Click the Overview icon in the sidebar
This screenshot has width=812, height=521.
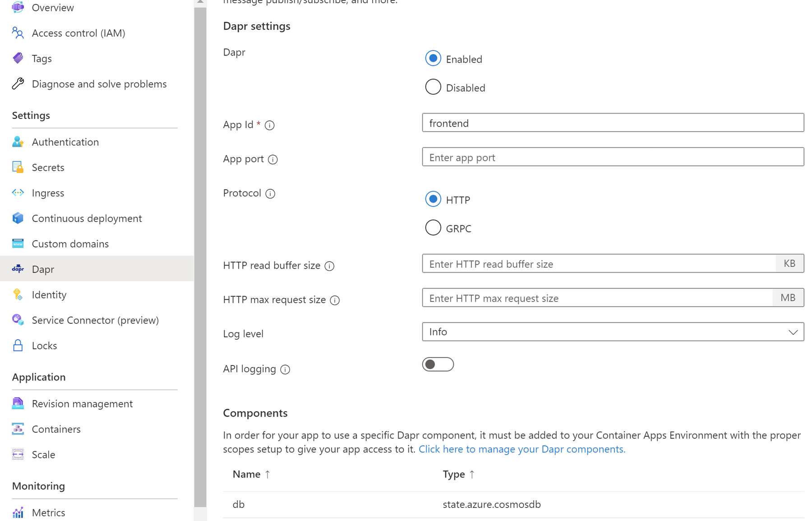coord(18,7)
